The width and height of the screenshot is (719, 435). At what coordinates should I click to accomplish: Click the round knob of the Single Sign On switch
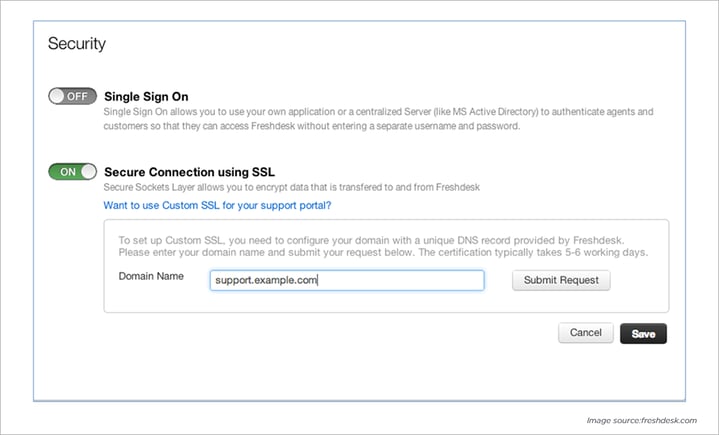click(57, 96)
